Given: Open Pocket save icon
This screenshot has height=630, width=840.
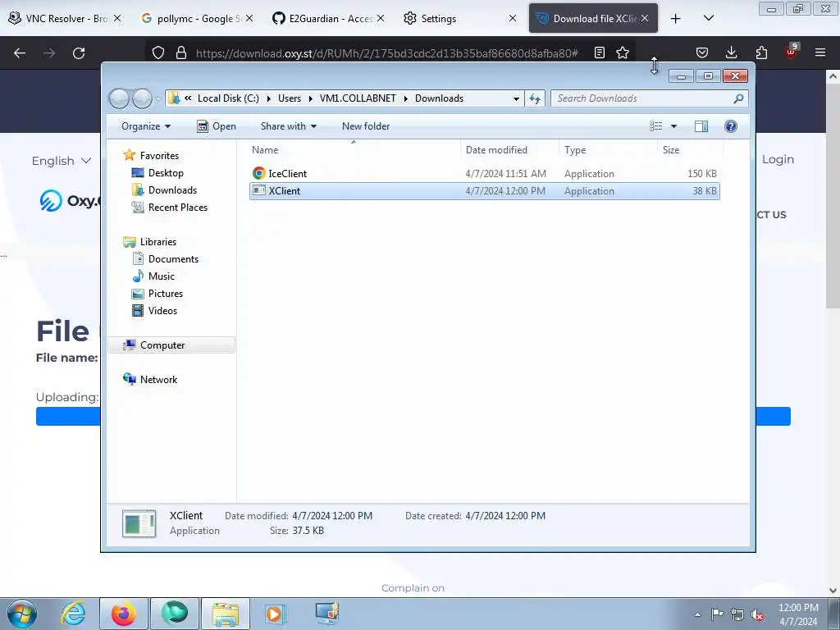Looking at the screenshot, I should point(702,53).
